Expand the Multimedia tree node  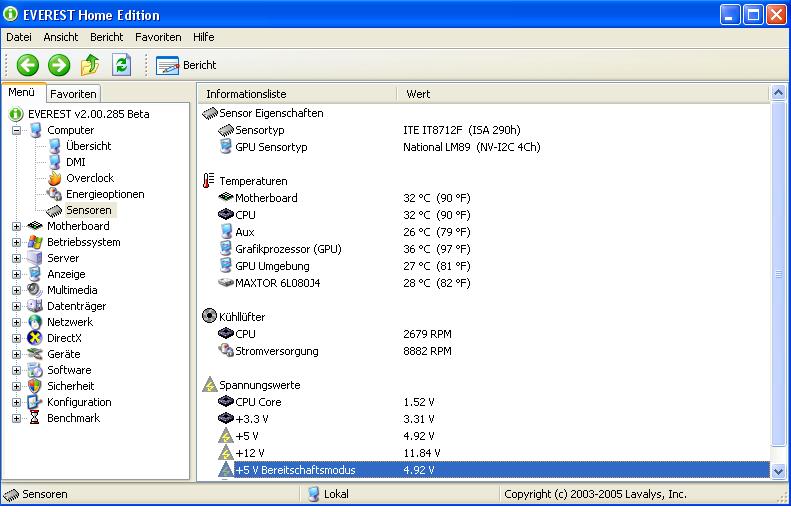pyautogui.click(x=17, y=291)
